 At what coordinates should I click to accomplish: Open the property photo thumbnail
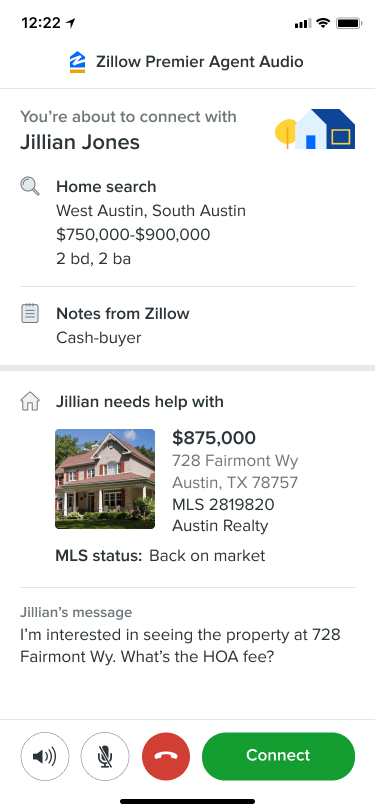(105, 479)
